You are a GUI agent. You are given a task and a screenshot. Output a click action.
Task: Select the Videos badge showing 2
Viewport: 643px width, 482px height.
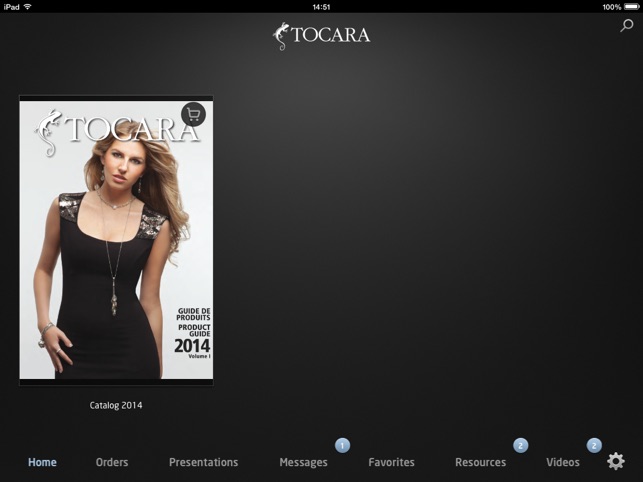point(594,445)
